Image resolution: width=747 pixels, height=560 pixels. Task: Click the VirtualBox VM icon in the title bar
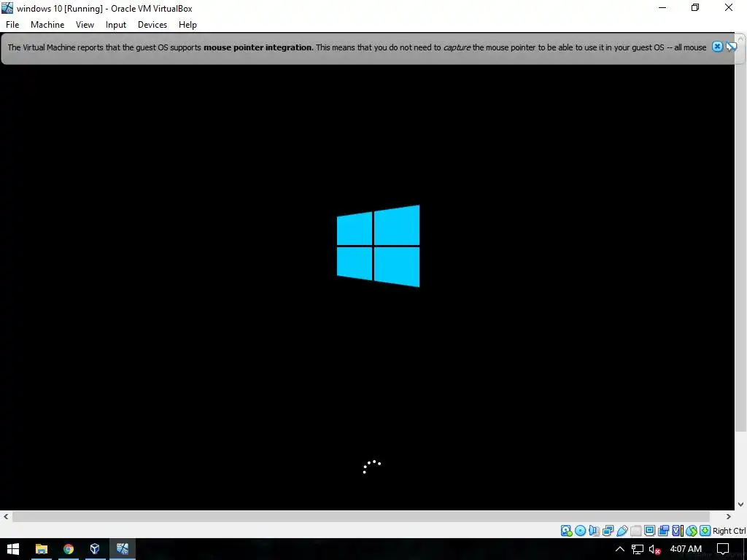(7, 7)
